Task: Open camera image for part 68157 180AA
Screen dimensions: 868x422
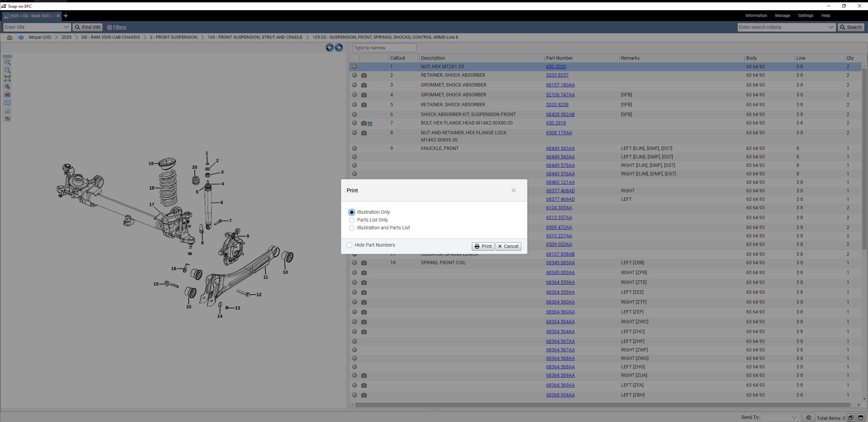Action: point(364,85)
